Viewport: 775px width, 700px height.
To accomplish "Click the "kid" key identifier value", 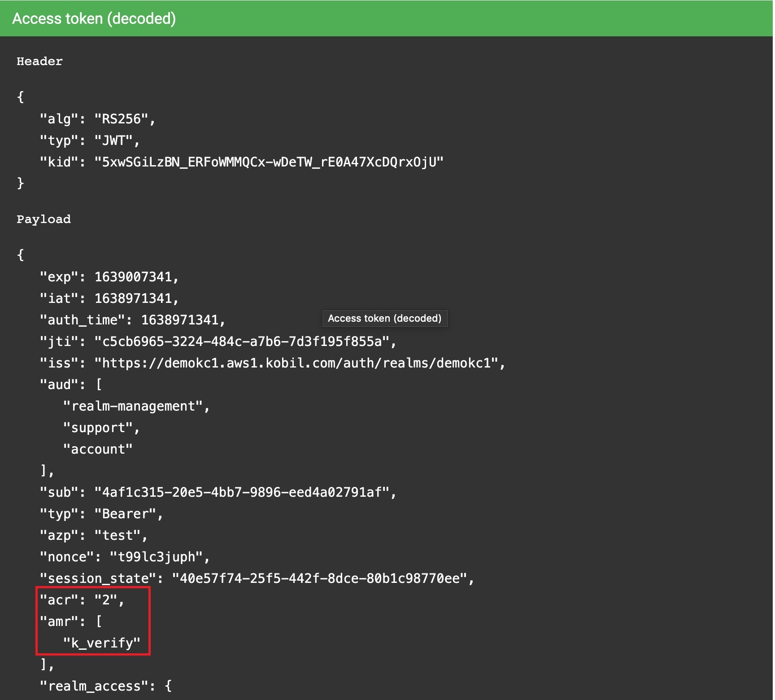I will (x=269, y=162).
